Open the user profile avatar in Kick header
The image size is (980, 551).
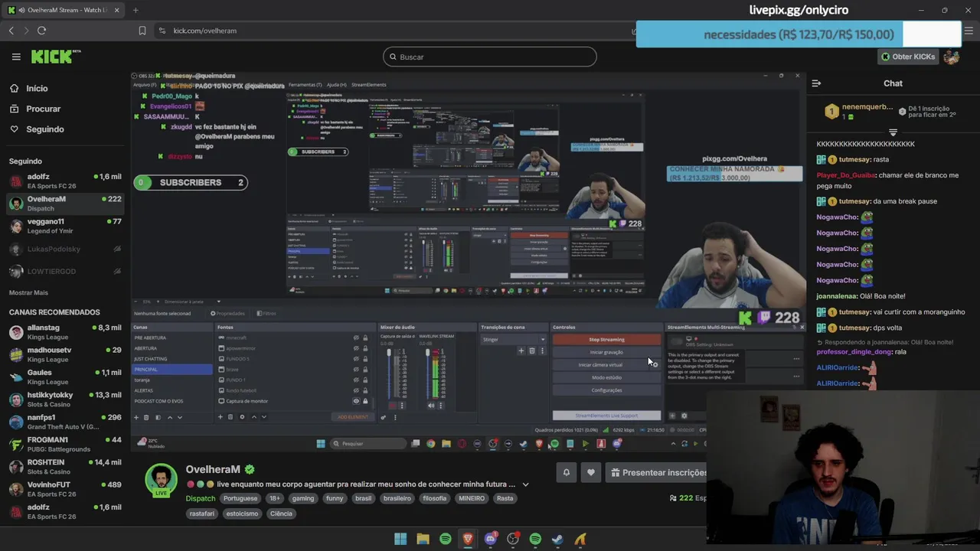pos(952,57)
